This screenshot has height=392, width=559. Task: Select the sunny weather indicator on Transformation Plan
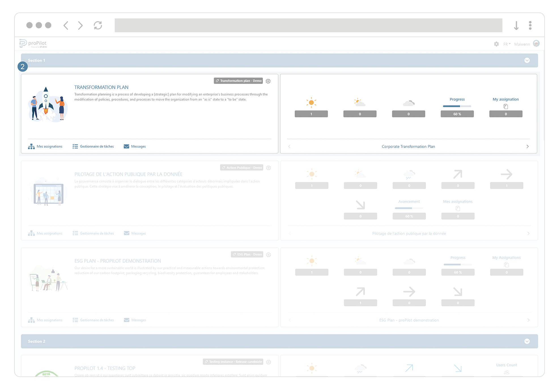311,103
